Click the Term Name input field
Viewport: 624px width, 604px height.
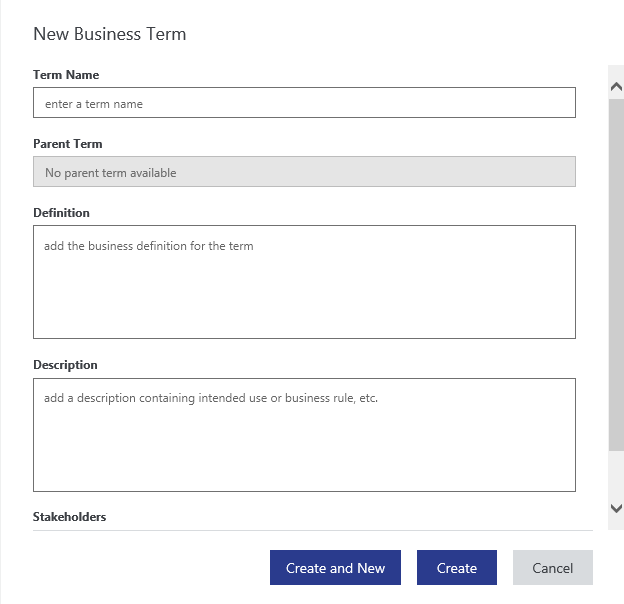304,103
